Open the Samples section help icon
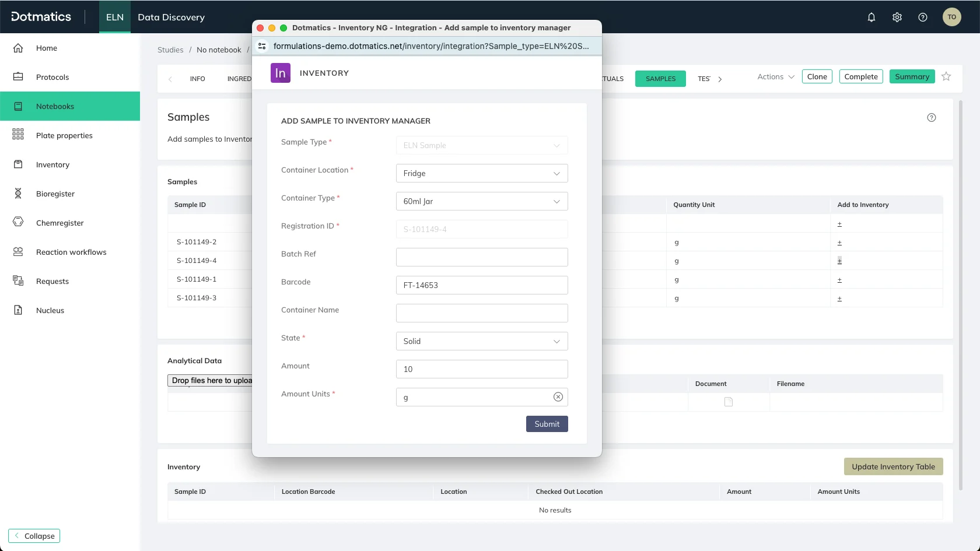Screen dimensions: 980x551 click(x=932, y=117)
